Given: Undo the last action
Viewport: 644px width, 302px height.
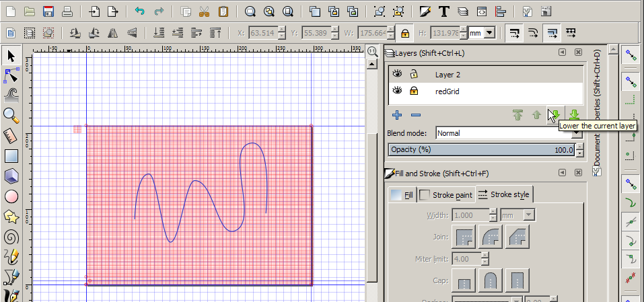Looking at the screenshot, I should pos(140,11).
